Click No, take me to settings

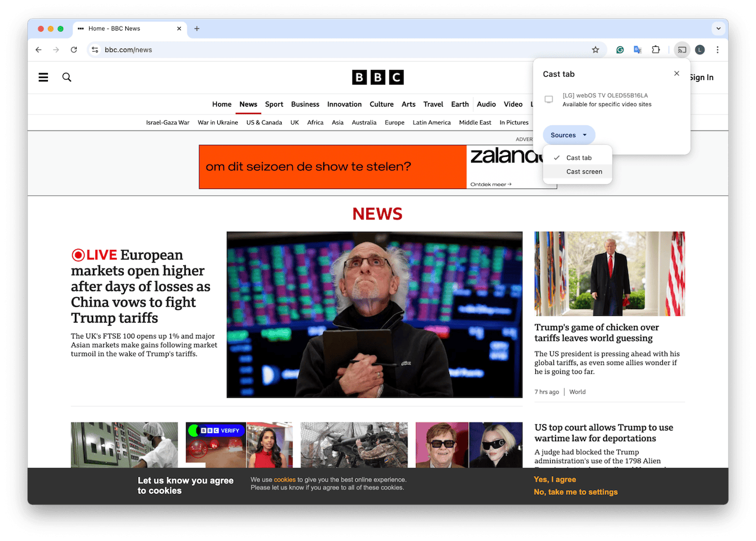click(575, 492)
